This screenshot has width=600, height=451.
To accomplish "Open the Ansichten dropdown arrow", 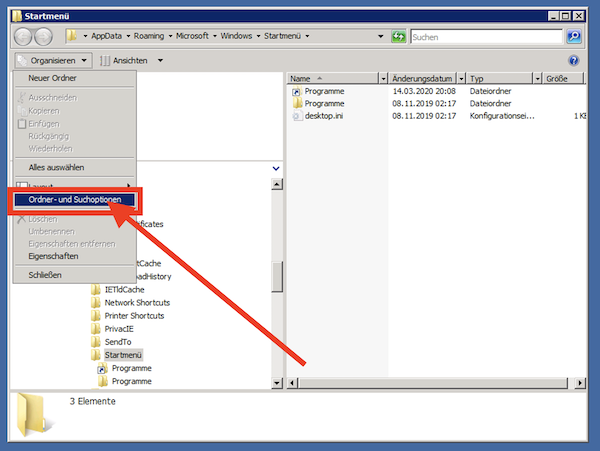I will click(161, 60).
